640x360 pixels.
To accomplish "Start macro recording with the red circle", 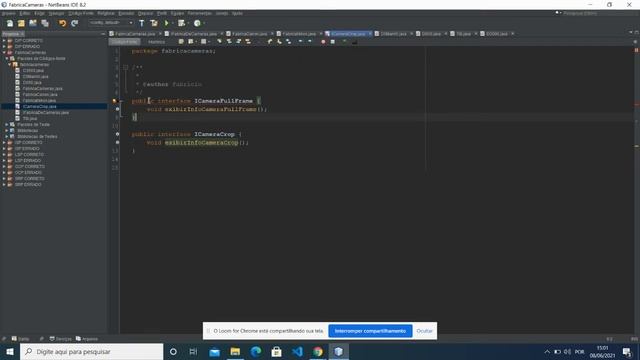I will pos(323,42).
